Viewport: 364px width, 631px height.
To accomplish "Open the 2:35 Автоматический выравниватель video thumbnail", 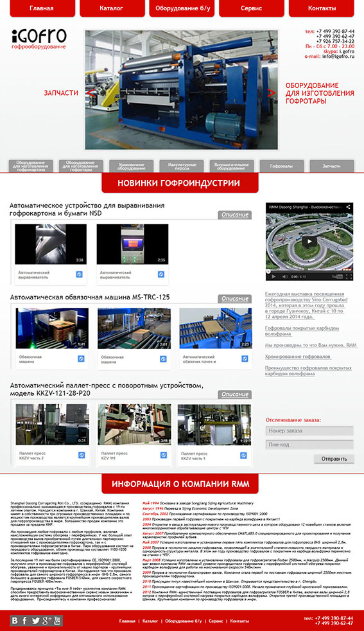I will 132,244.
